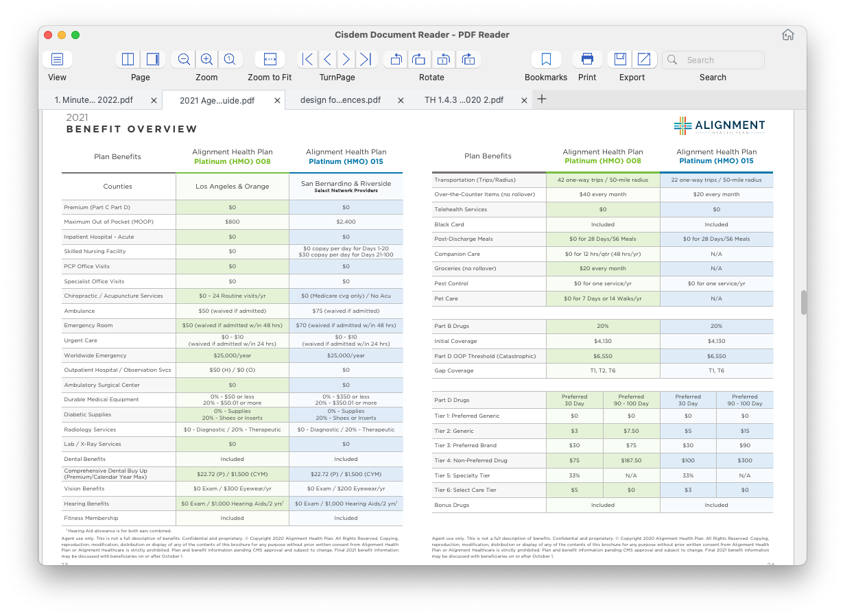Click the Hearing Benefits row label
845x616 pixels.
coord(86,504)
